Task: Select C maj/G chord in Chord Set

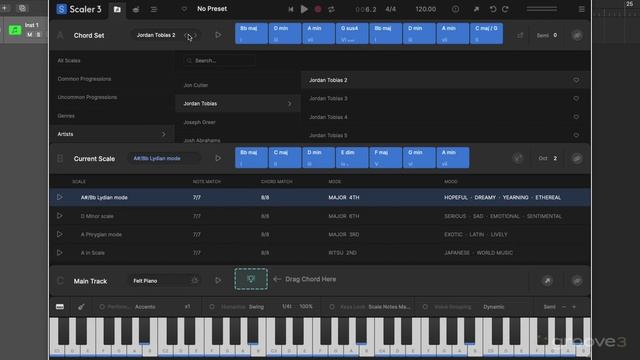Action: [486, 33]
